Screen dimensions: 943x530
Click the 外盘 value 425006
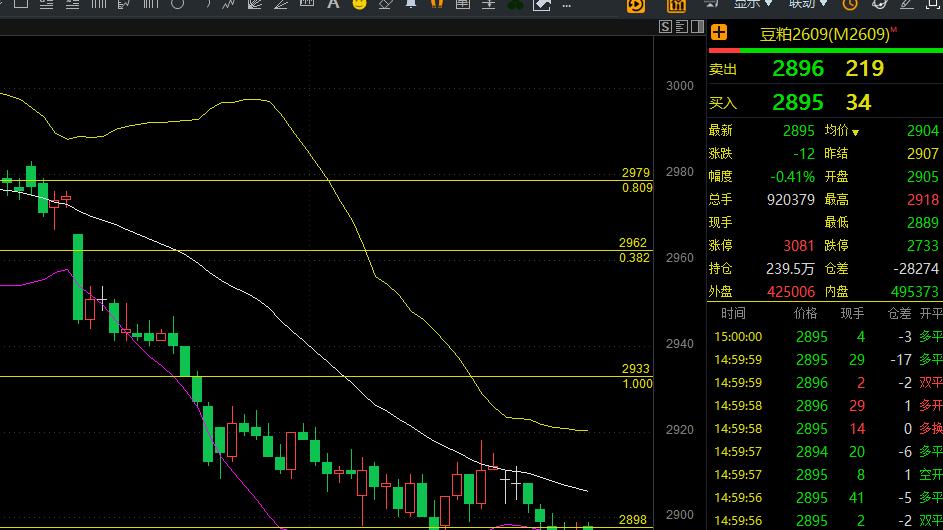pyautogui.click(x=791, y=292)
